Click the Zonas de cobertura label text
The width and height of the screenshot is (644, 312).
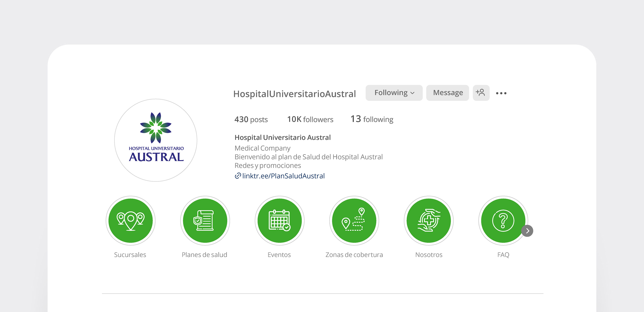[354, 255]
